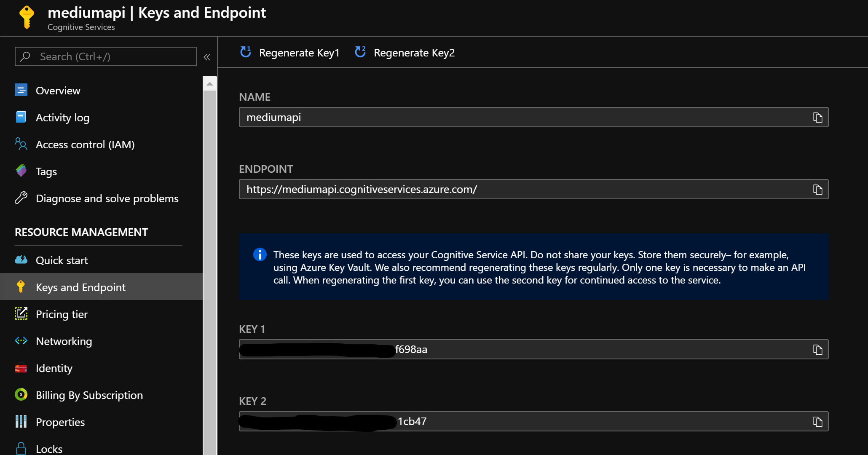Click the NAME label
This screenshot has height=455, width=868.
(x=255, y=97)
